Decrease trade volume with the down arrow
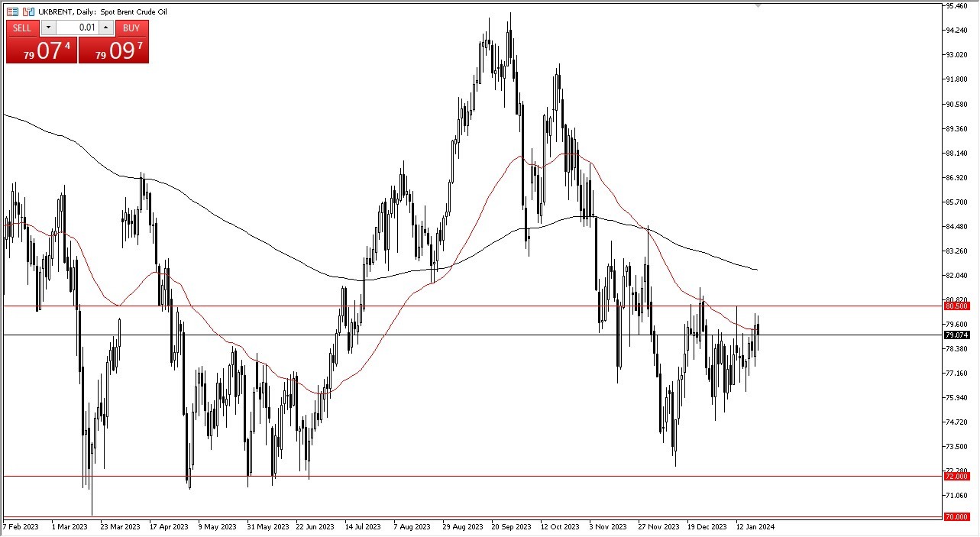This screenshot has height=537, width=980. pos(48,27)
